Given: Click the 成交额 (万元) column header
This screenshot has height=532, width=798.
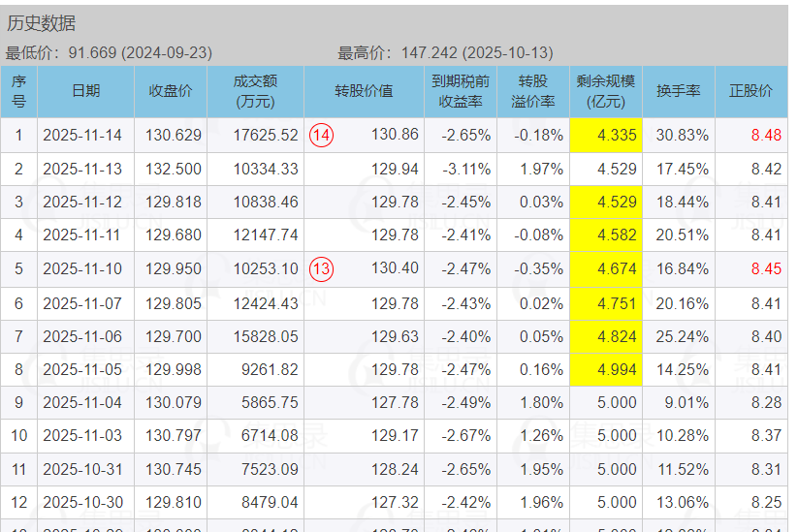Looking at the screenshot, I should [255, 91].
